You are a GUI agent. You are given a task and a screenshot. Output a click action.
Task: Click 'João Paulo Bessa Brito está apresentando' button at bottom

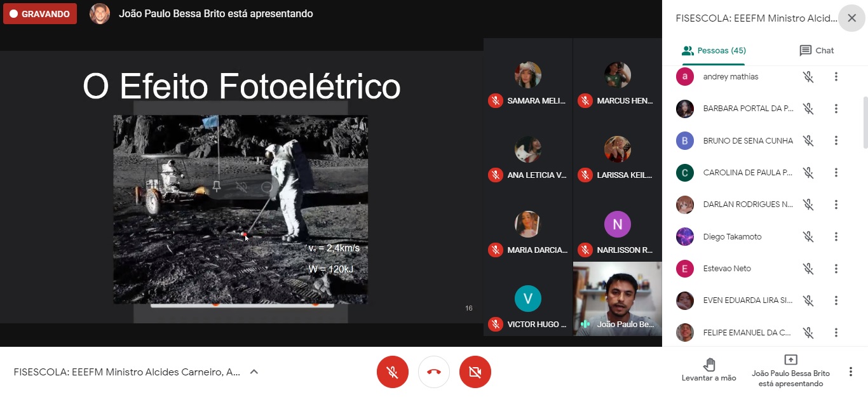[790, 371]
